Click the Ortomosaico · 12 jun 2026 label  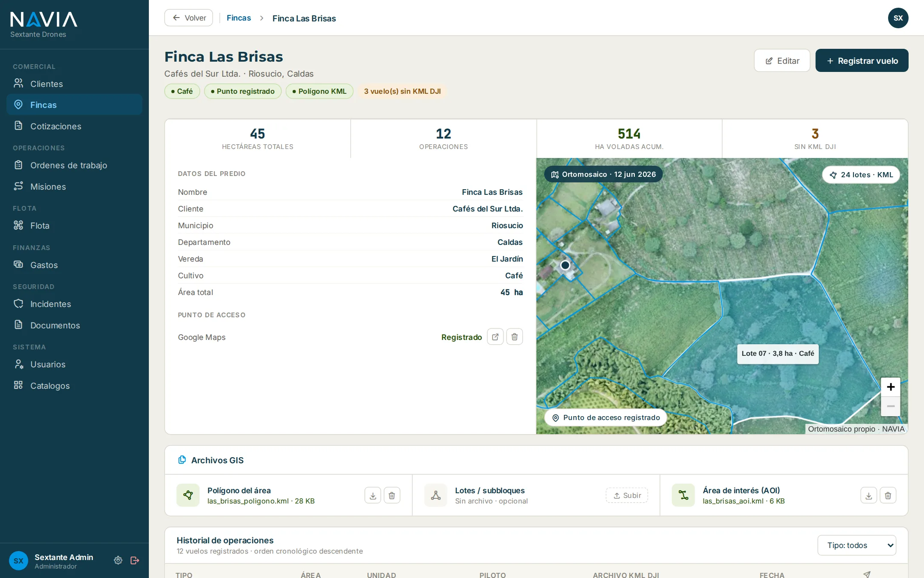[x=603, y=174]
